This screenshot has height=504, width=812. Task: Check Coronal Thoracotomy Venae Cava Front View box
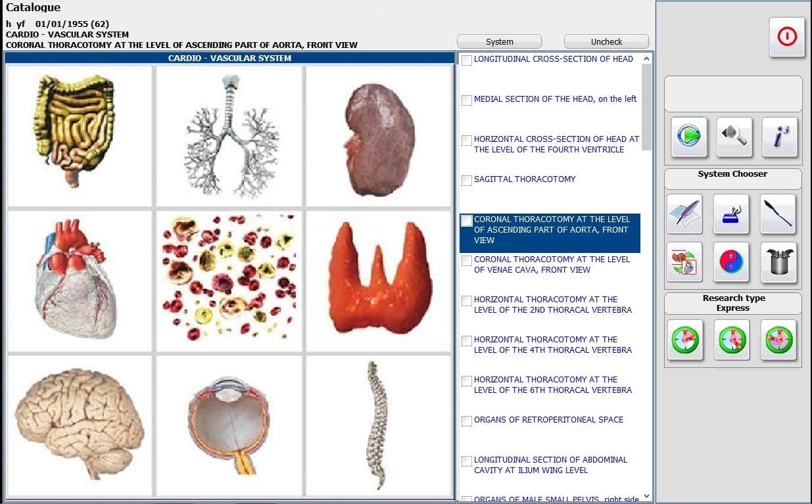(x=467, y=261)
